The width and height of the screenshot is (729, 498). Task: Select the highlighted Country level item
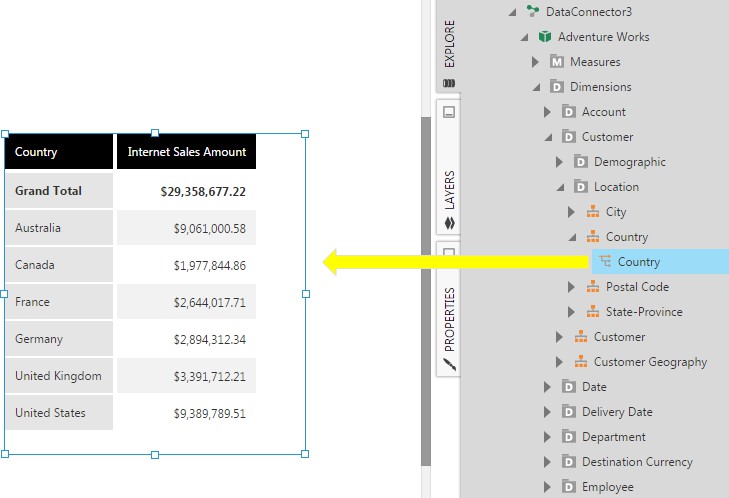660,262
